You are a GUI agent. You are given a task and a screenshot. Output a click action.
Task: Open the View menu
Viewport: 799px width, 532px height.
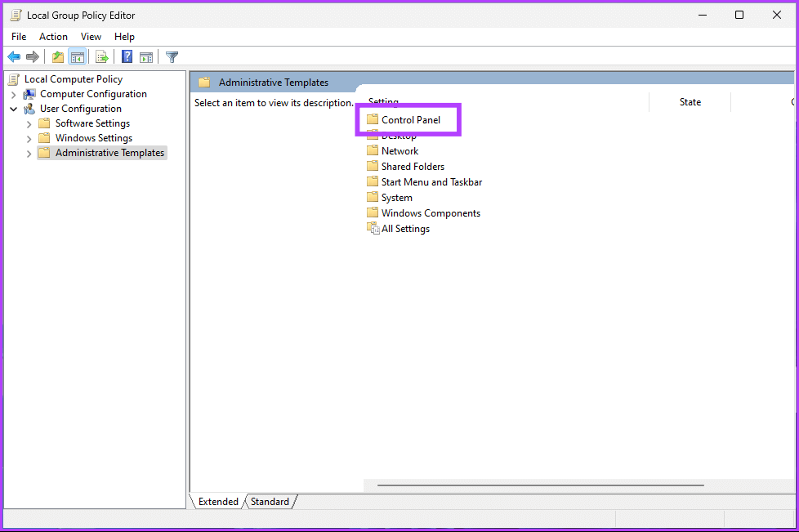pos(91,37)
